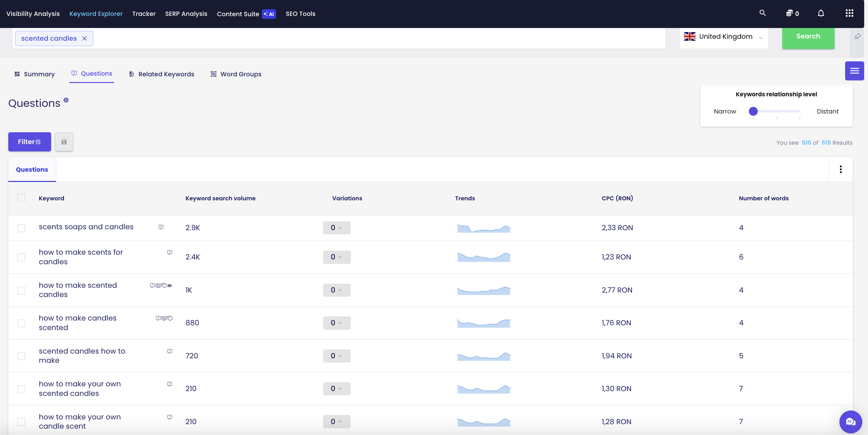Click the save filter disk icon
Screen dimensions: 868x435
(x=64, y=142)
